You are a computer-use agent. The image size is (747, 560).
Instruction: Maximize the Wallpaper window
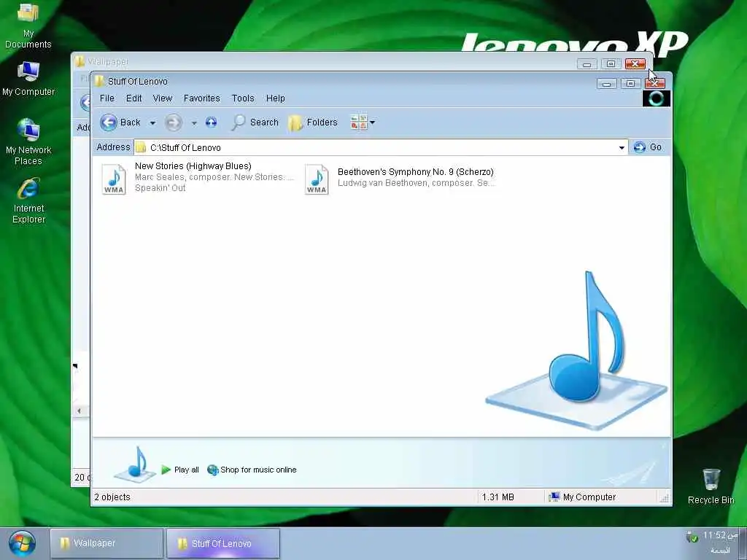(x=611, y=64)
